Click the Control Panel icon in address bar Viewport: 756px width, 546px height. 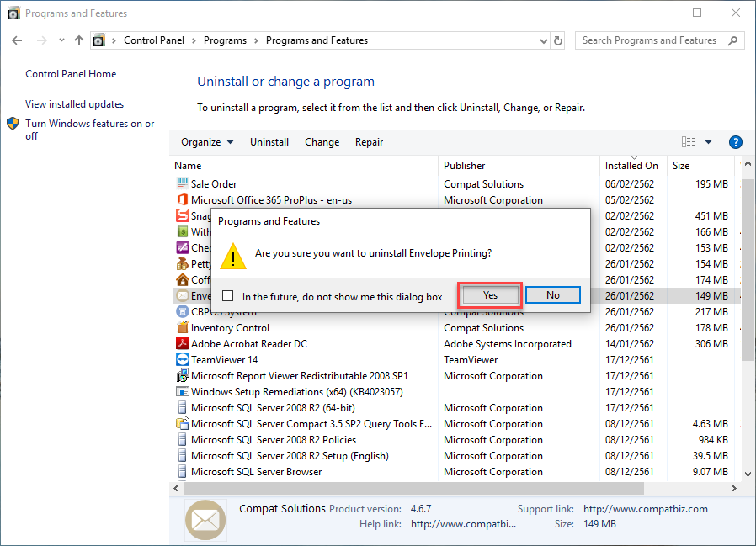98,40
